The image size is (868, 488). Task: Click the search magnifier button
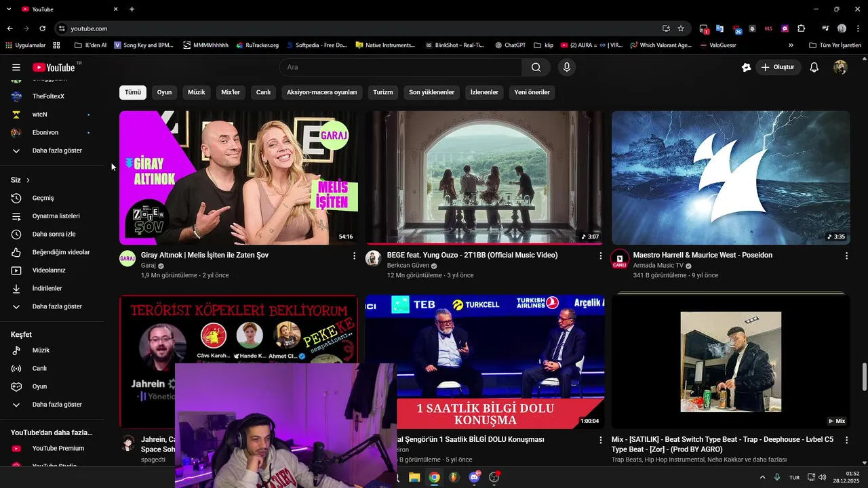(x=536, y=67)
